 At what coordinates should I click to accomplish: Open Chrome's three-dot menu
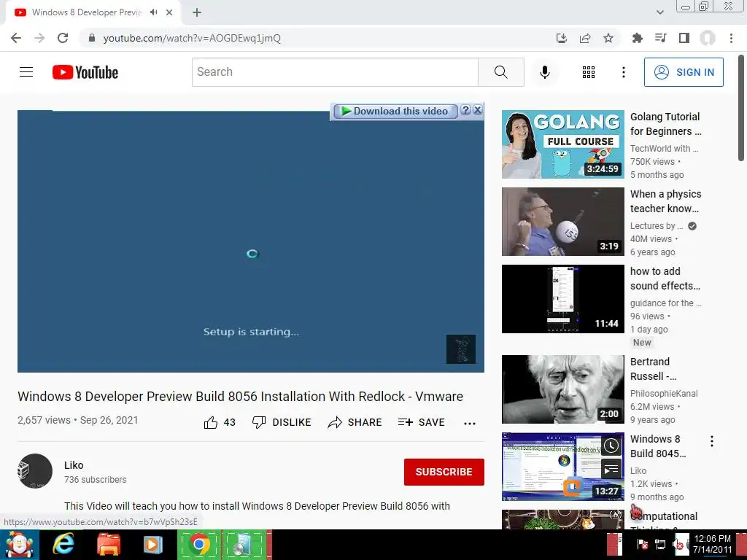pos(731,38)
